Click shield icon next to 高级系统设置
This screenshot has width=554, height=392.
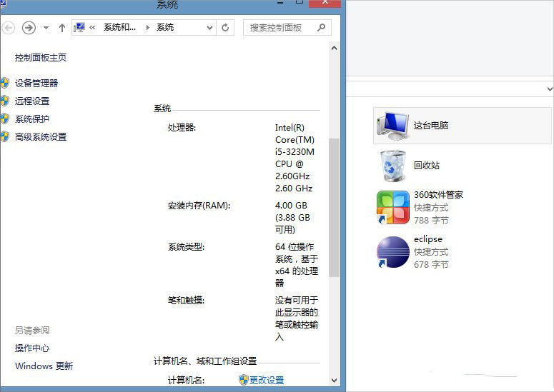(x=4, y=136)
